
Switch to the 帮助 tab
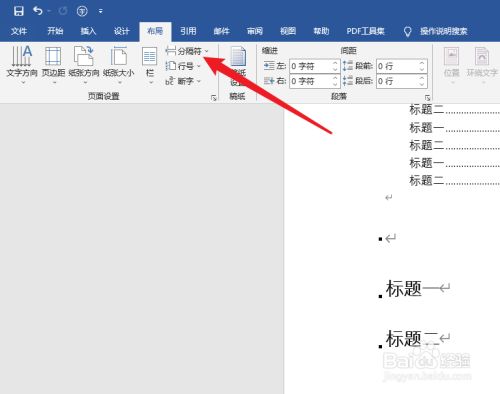point(321,31)
